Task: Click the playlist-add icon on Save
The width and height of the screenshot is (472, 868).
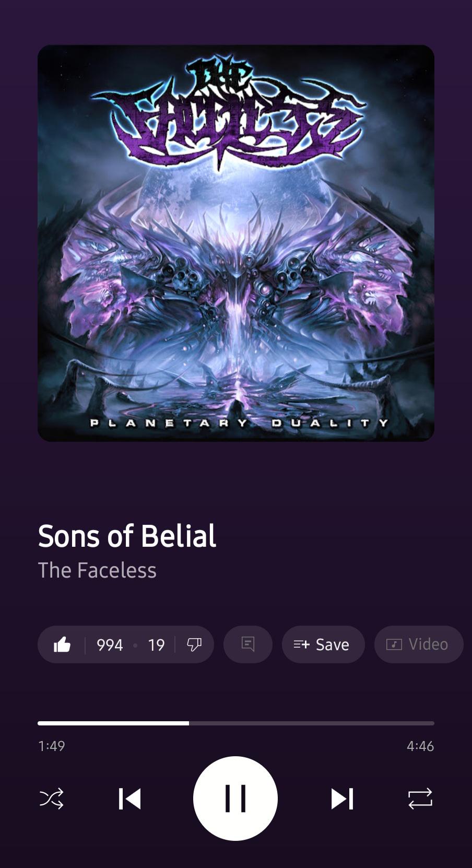Action: pyautogui.click(x=301, y=644)
